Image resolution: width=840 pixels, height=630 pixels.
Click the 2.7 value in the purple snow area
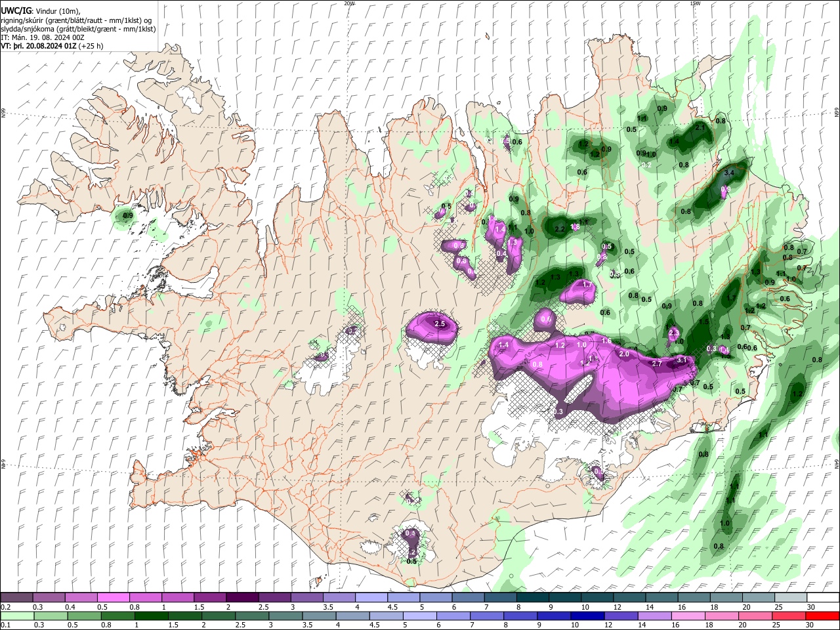tap(656, 364)
